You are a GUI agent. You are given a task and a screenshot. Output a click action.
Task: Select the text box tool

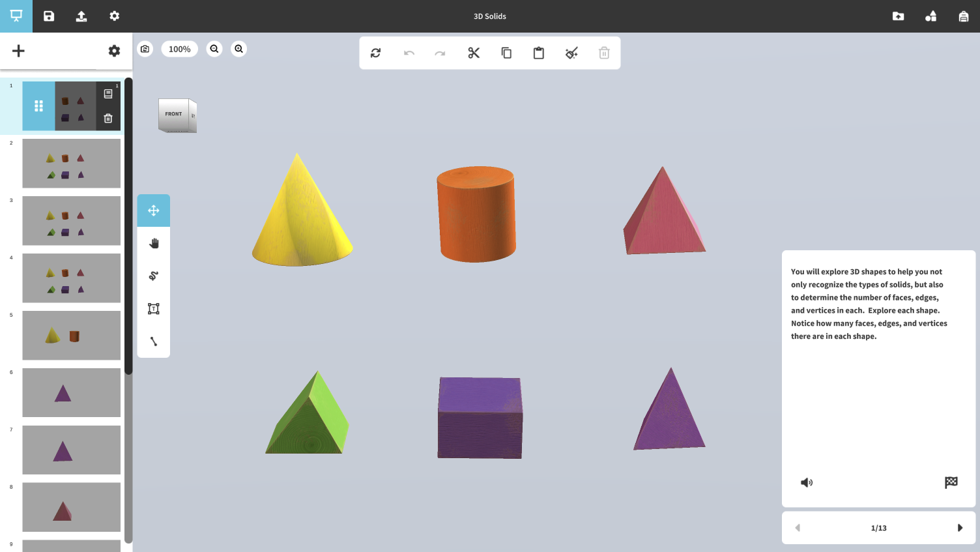click(x=154, y=309)
